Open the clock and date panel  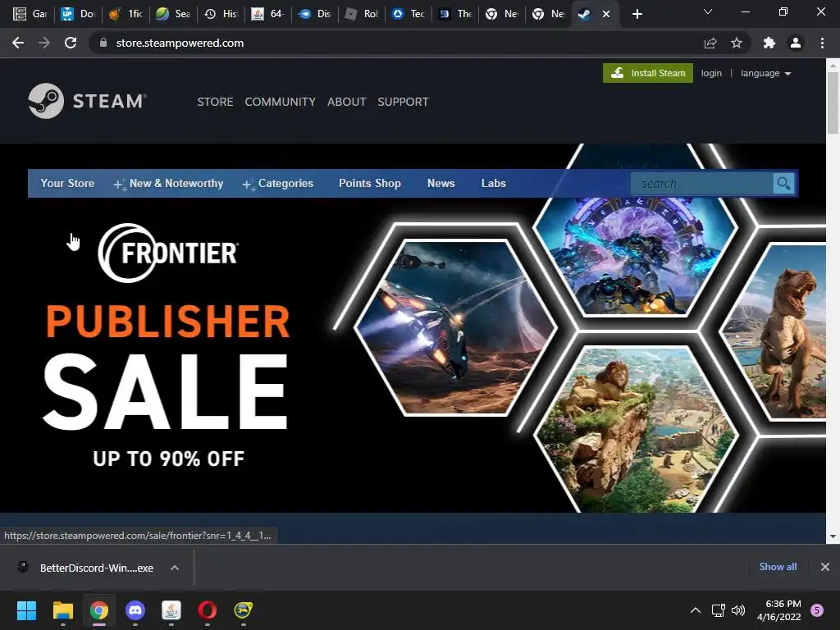coord(779,610)
